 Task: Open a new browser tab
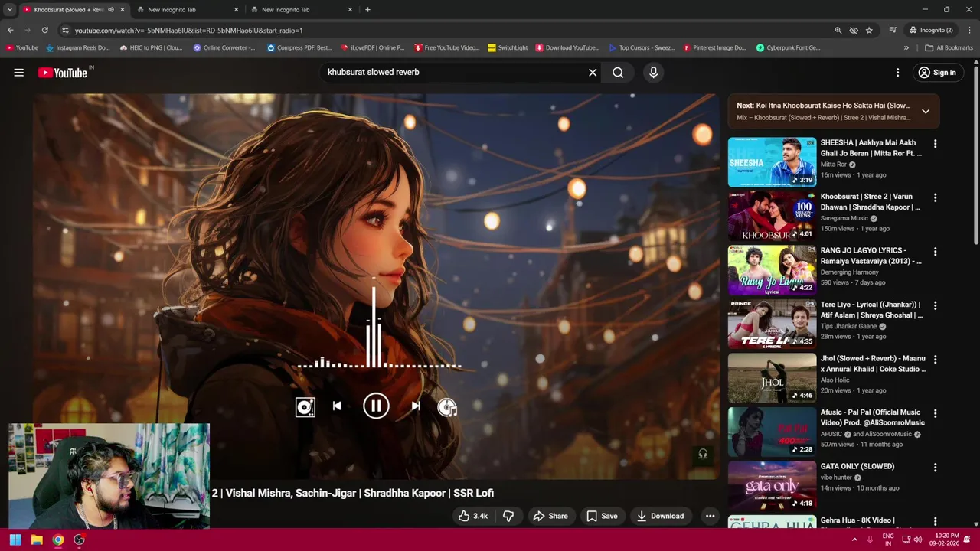coord(367,10)
